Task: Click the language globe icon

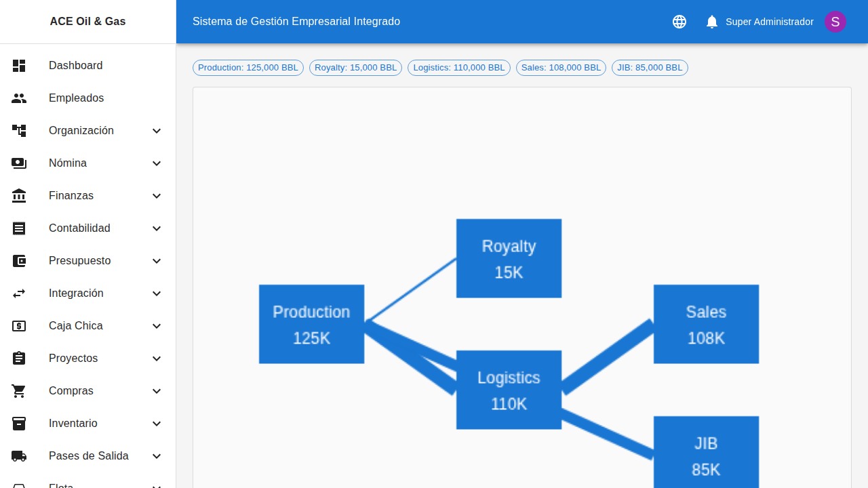Action: [x=679, y=22]
